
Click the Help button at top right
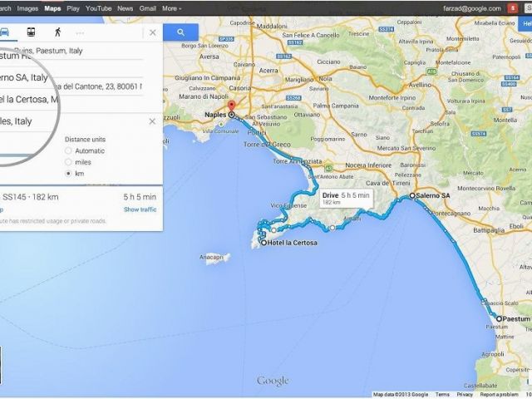click(525, 23)
